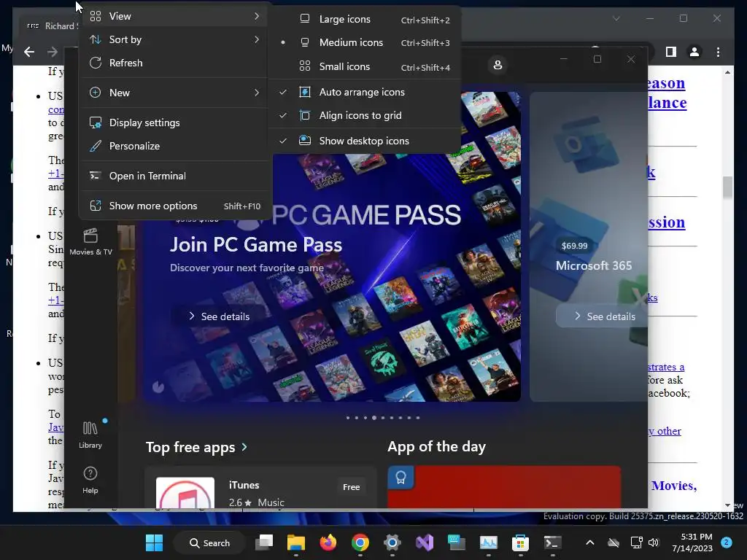Open the Library section in the Store
This screenshot has width=747, height=560.
90,435
